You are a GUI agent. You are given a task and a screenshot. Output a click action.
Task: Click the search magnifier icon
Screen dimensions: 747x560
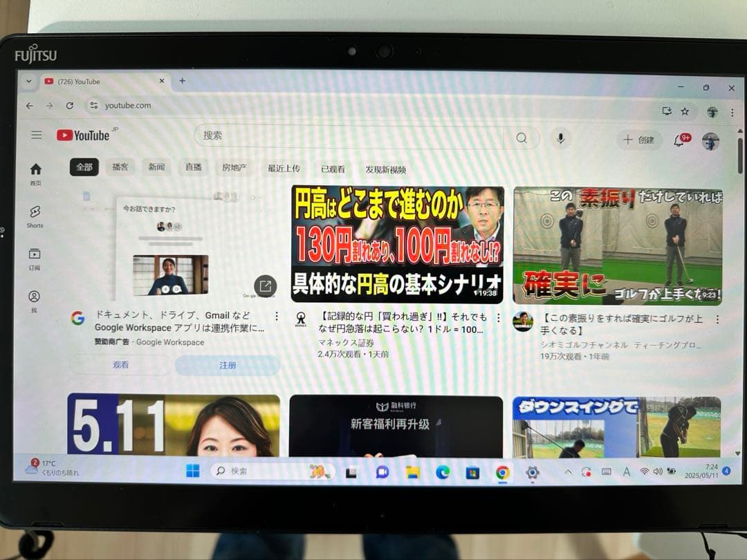point(522,138)
